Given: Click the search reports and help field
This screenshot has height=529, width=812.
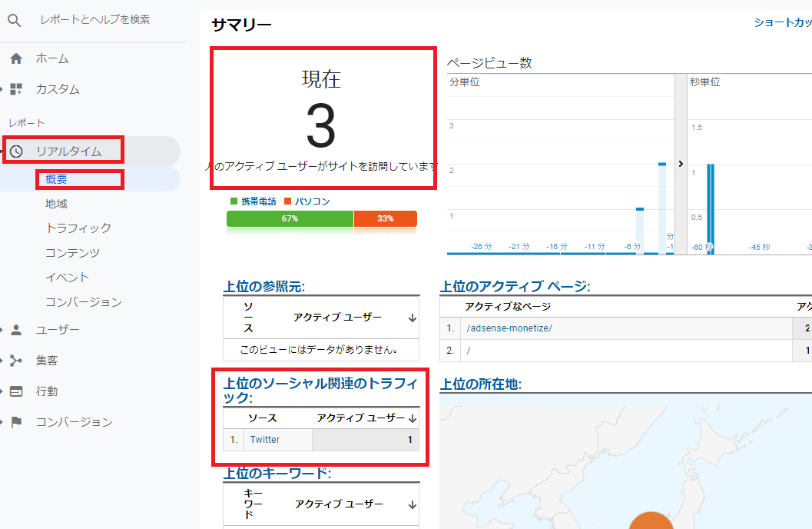Looking at the screenshot, I should 94,20.
